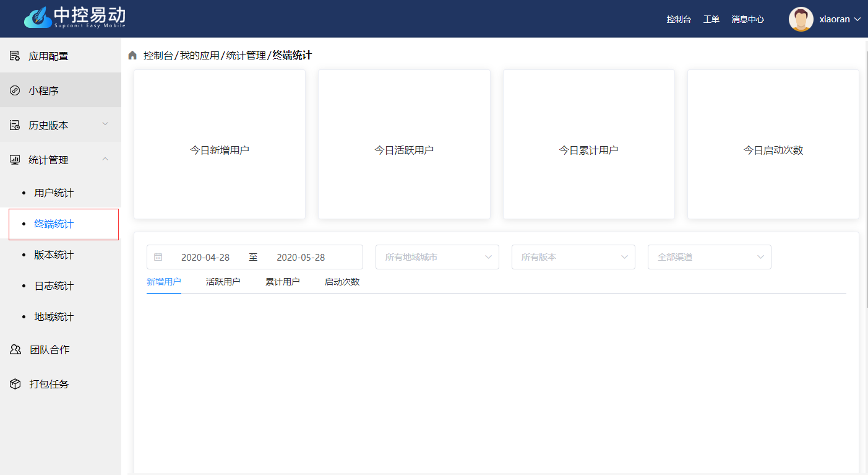Open 消息中心 in top navigation

point(747,19)
